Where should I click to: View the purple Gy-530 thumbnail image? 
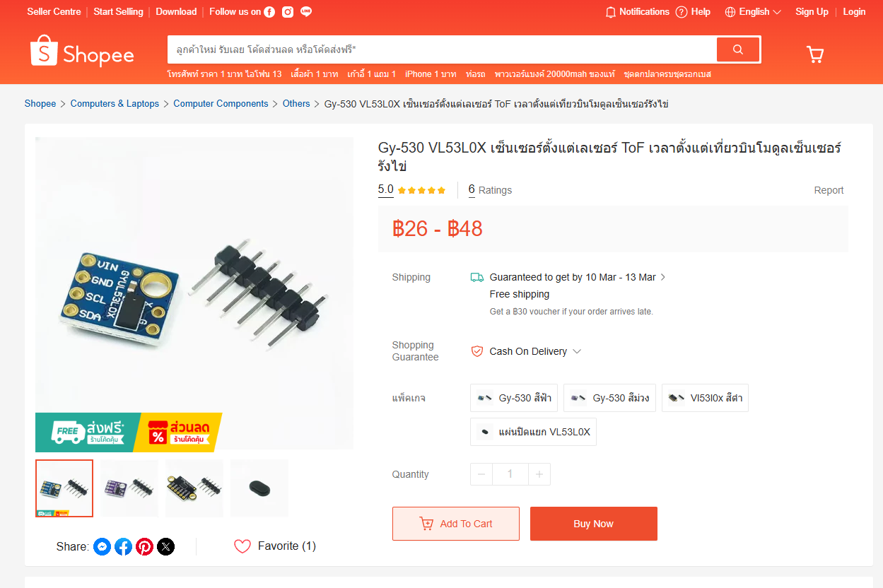pyautogui.click(x=129, y=488)
